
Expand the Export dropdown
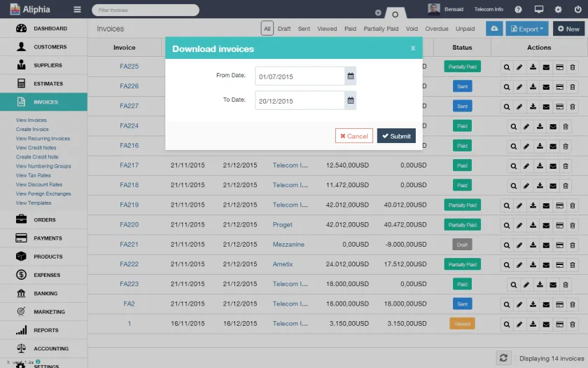click(527, 29)
